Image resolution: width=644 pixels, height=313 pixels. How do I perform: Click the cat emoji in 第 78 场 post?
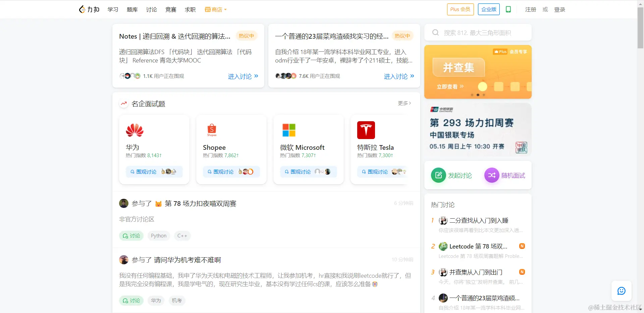tap(158, 204)
